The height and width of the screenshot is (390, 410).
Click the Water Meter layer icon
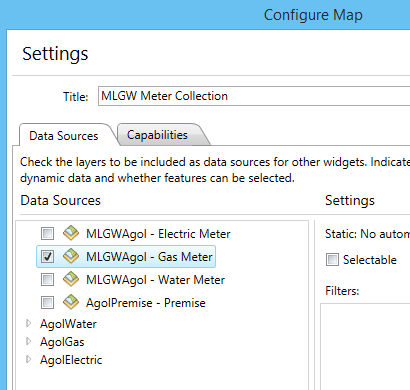71,279
